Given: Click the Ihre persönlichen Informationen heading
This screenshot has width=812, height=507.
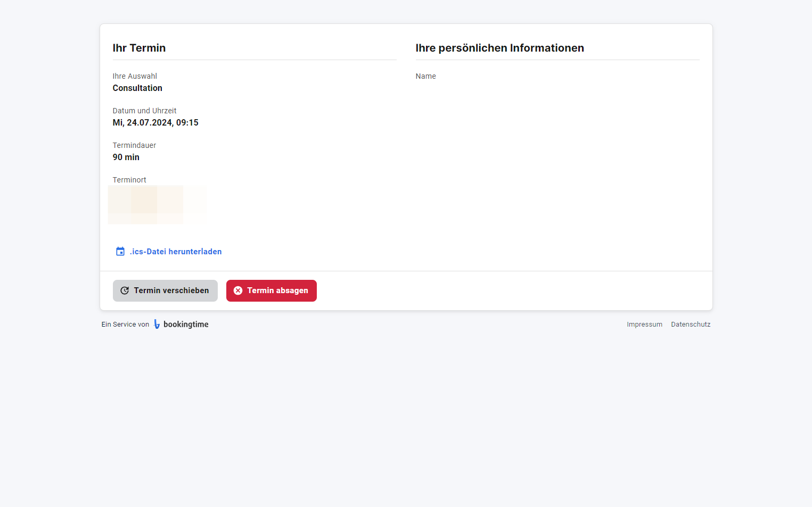Looking at the screenshot, I should tap(499, 48).
